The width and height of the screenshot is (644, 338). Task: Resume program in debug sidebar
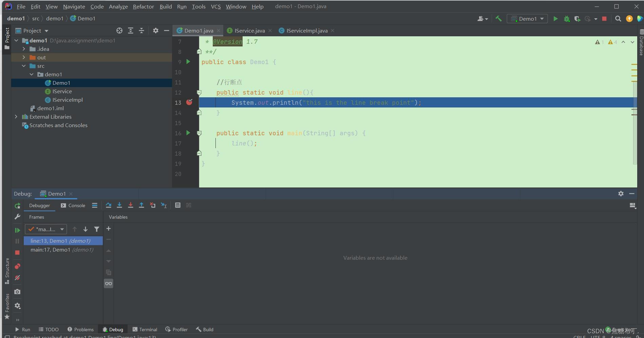tap(17, 230)
